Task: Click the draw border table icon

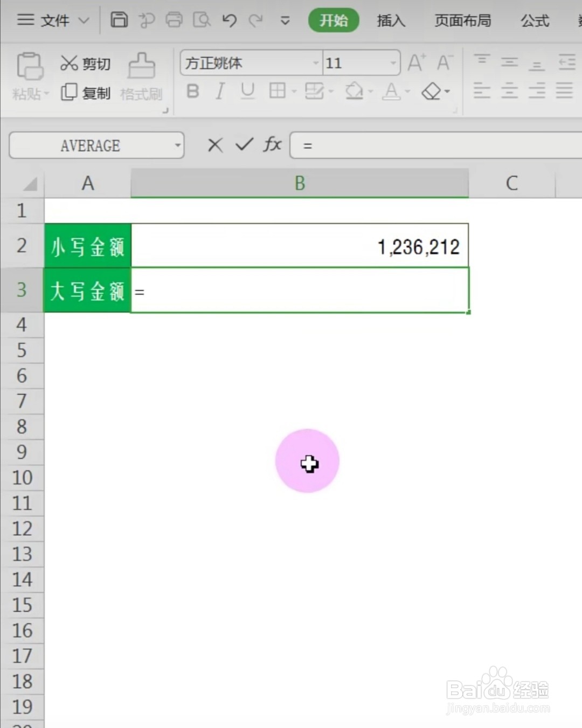Action: coord(315,90)
